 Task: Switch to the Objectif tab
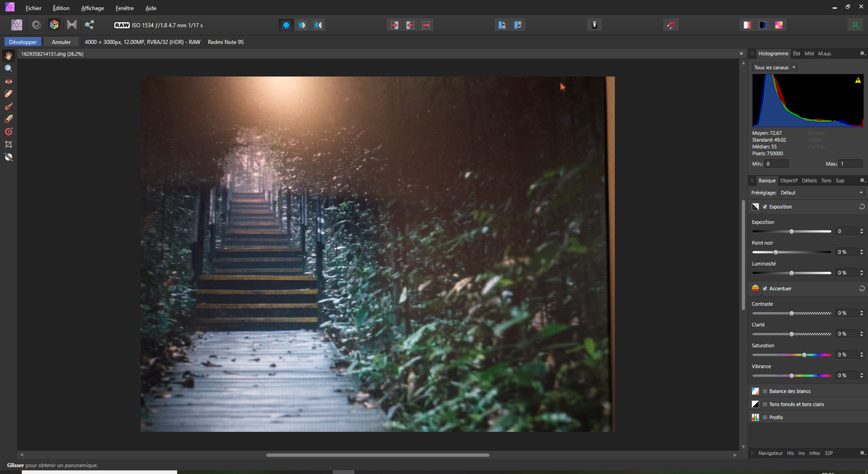(x=789, y=181)
